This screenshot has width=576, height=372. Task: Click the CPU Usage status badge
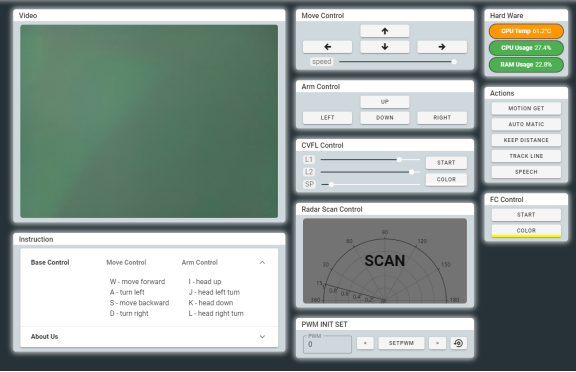point(526,48)
